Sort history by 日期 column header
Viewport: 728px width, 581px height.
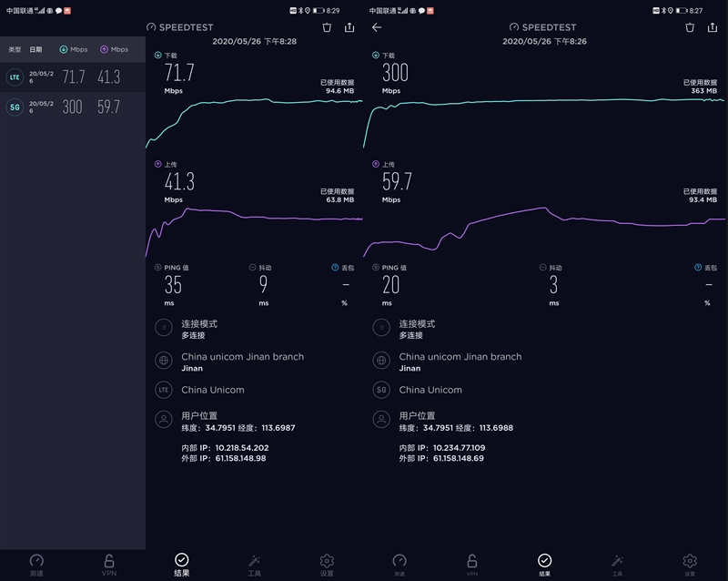35,49
